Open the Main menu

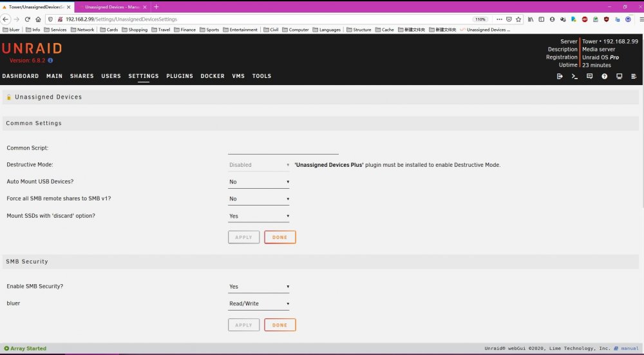(54, 76)
